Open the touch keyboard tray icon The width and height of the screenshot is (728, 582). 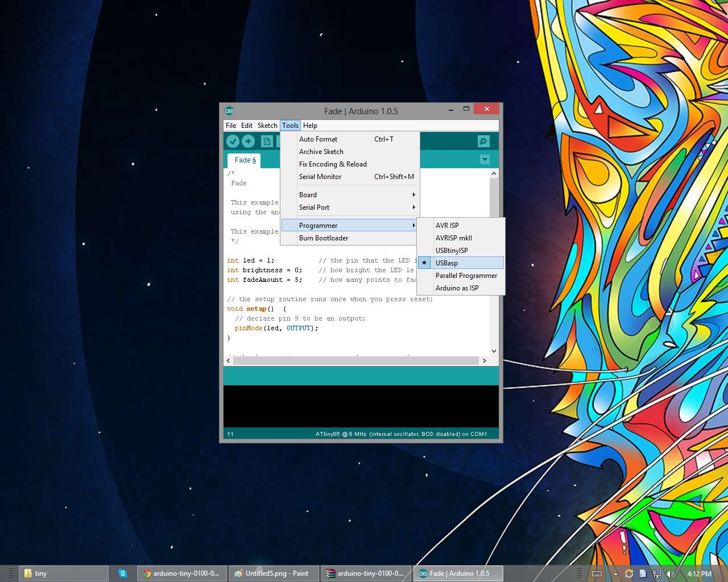(597, 574)
